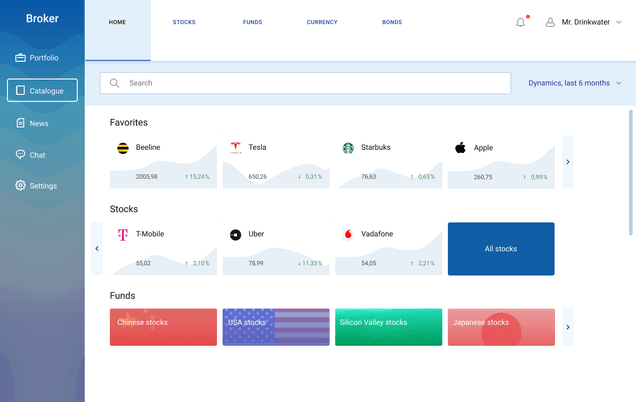The image size is (636, 402).
Task: Click the Settings gear icon
Action: click(20, 185)
